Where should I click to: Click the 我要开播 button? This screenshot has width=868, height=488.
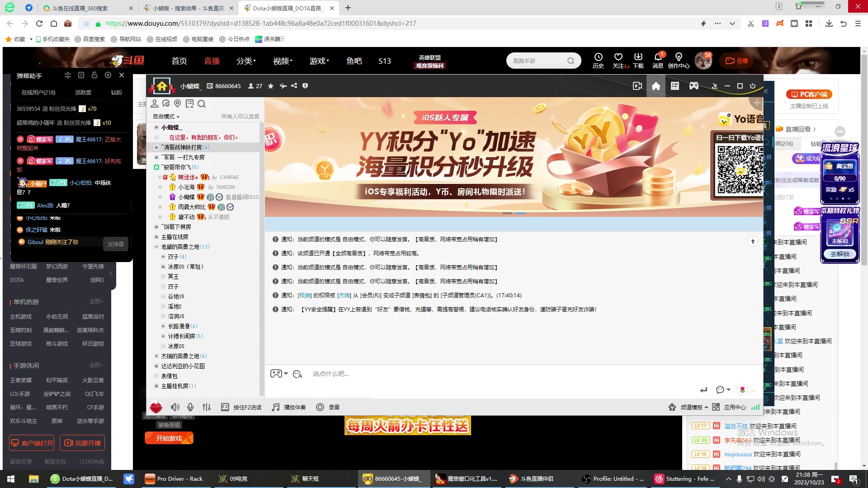pyautogui.click(x=82, y=443)
